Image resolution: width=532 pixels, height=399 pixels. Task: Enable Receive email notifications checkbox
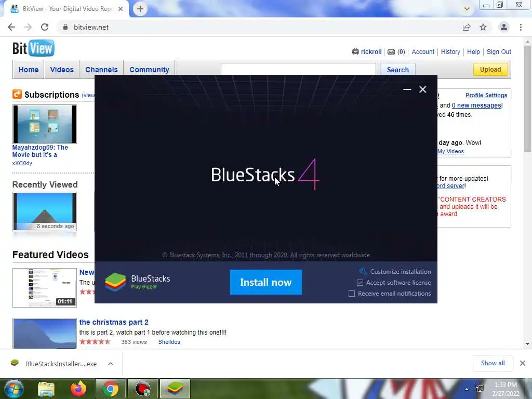(352, 294)
